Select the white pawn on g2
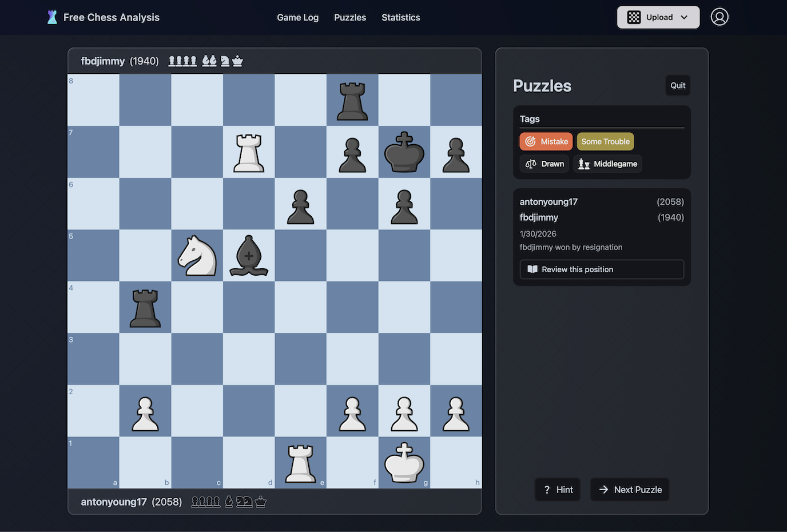 [404, 413]
